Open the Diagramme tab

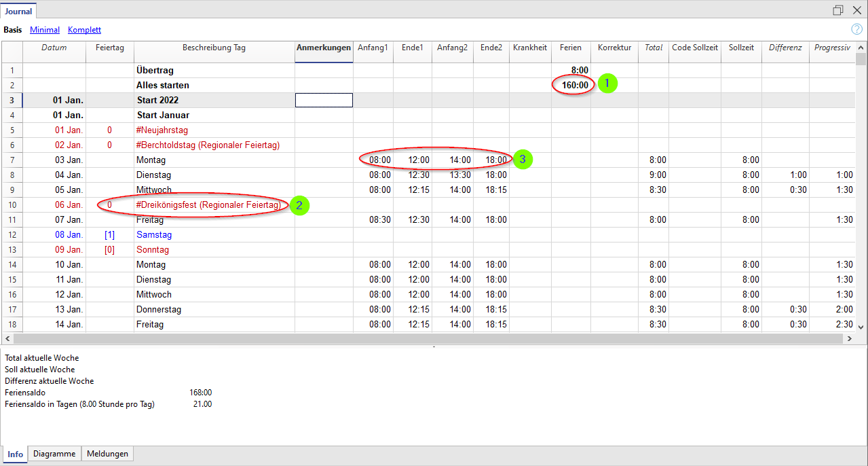coord(54,454)
